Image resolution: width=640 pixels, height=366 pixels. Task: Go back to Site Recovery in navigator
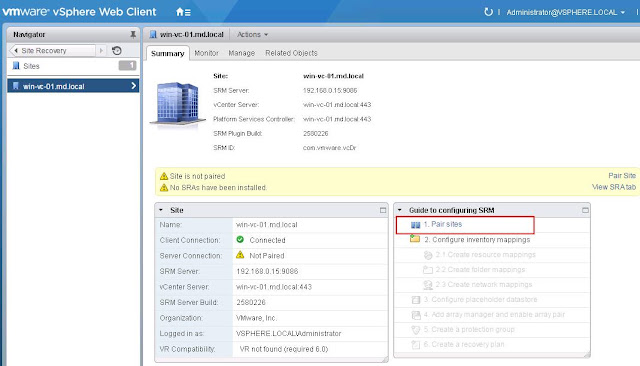[x=44, y=51]
